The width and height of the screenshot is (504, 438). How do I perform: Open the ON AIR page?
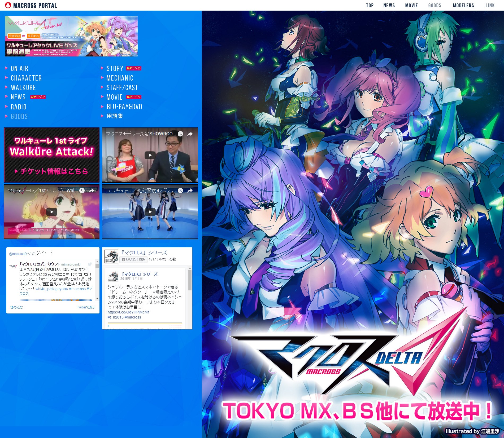click(19, 68)
